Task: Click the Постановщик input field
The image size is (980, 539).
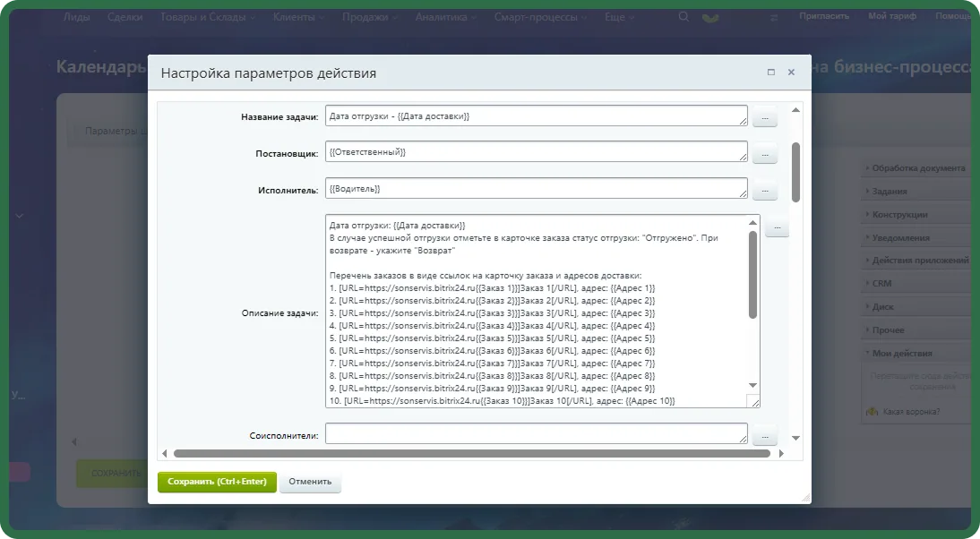Action: [x=537, y=152]
